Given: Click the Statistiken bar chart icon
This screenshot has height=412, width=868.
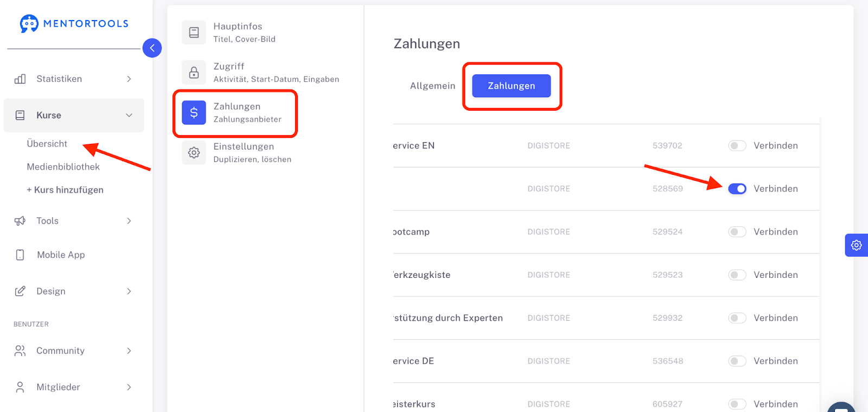Looking at the screenshot, I should [x=20, y=79].
